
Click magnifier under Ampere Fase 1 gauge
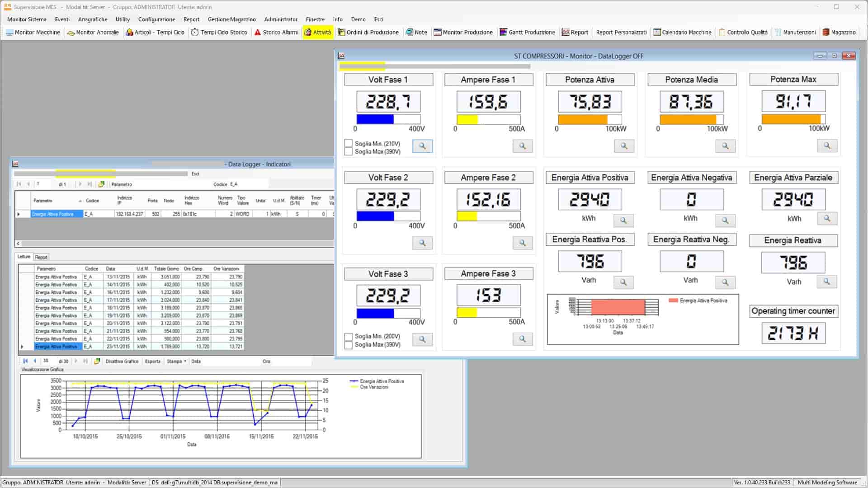[523, 146]
